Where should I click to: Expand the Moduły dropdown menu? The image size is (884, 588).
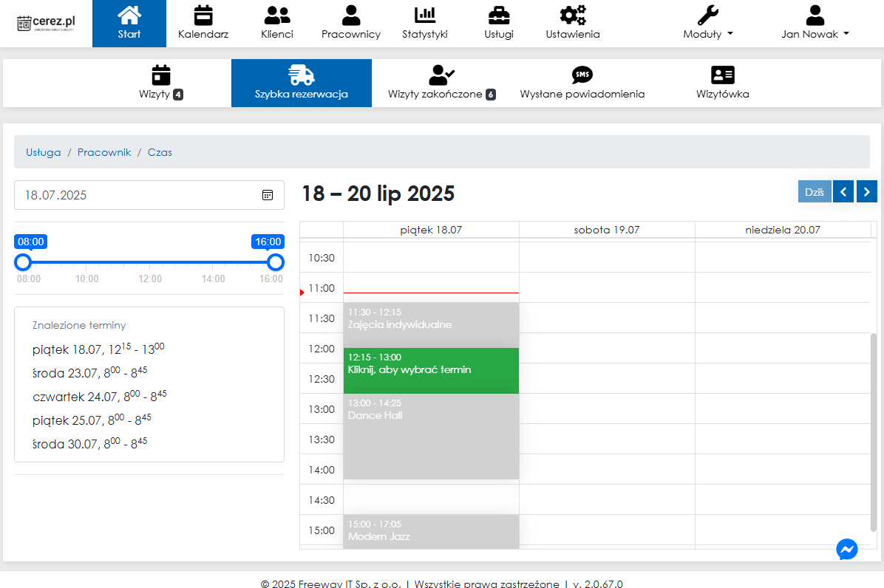(x=708, y=34)
